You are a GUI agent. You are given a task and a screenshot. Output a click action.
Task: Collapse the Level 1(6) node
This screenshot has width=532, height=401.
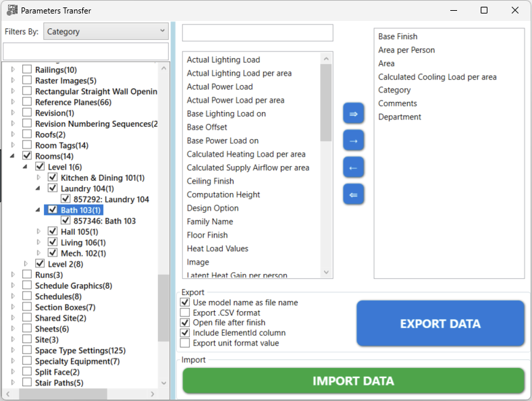25,167
